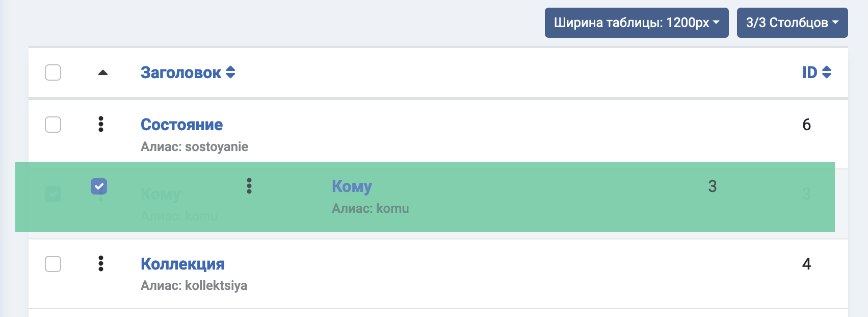
Task: Toggle the select-all checkbox in header
Action: click(53, 72)
